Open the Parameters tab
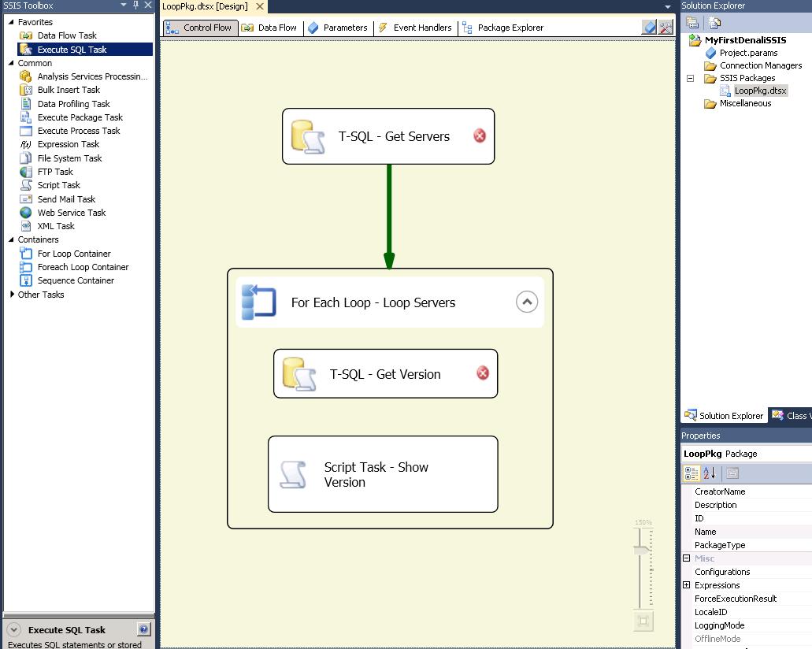Image resolution: width=812 pixels, height=649 pixels. pyautogui.click(x=338, y=28)
